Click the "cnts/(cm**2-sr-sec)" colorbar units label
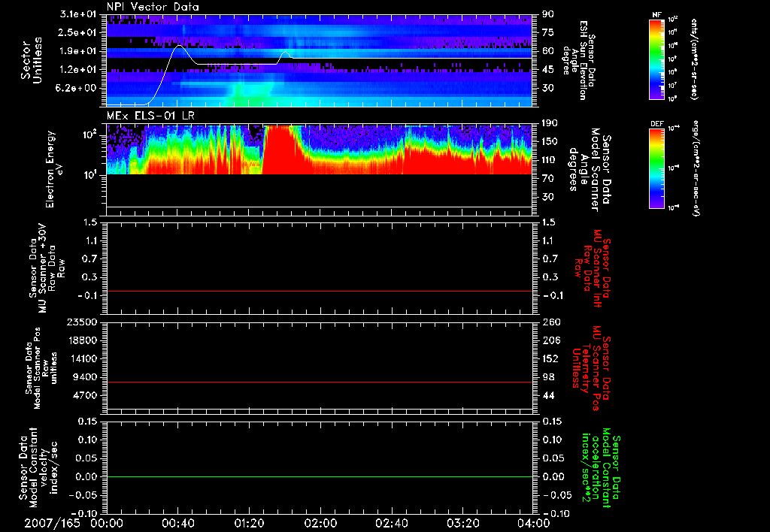The width and height of the screenshot is (770, 532). (694, 59)
